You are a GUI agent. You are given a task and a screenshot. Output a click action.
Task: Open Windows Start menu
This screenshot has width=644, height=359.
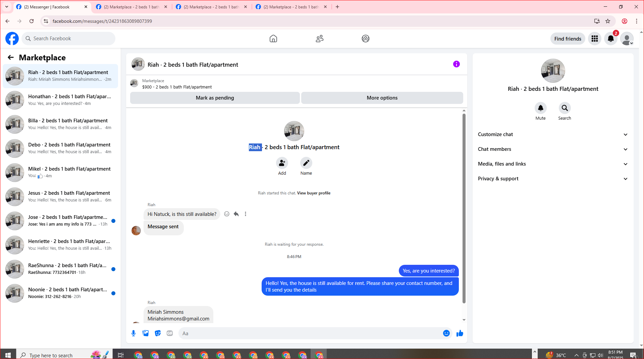(x=8, y=355)
